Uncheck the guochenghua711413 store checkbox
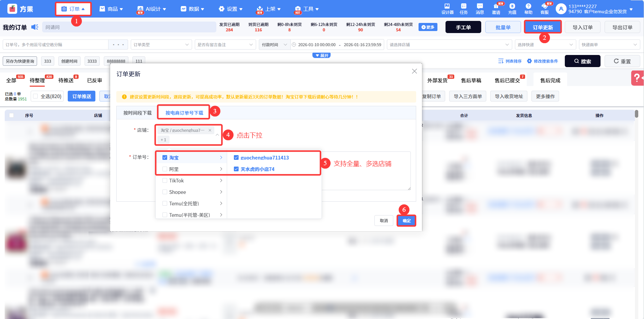This screenshot has height=319, width=644. click(236, 157)
